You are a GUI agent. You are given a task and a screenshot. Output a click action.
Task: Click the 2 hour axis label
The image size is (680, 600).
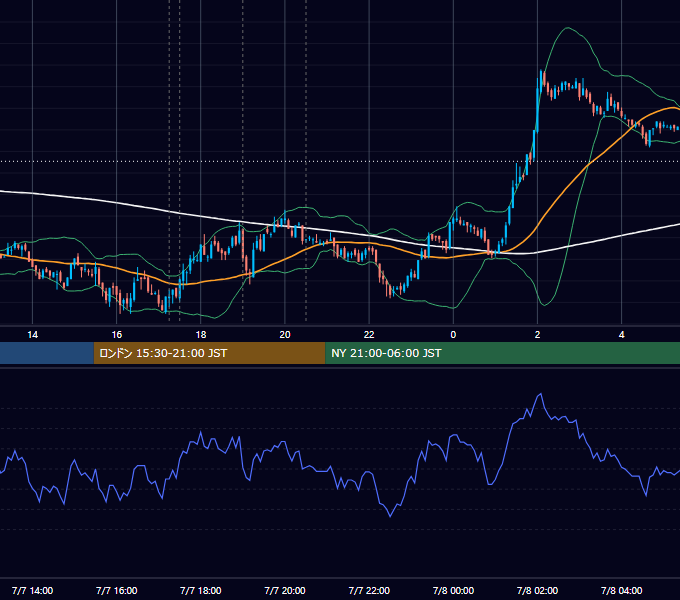pyautogui.click(x=537, y=335)
